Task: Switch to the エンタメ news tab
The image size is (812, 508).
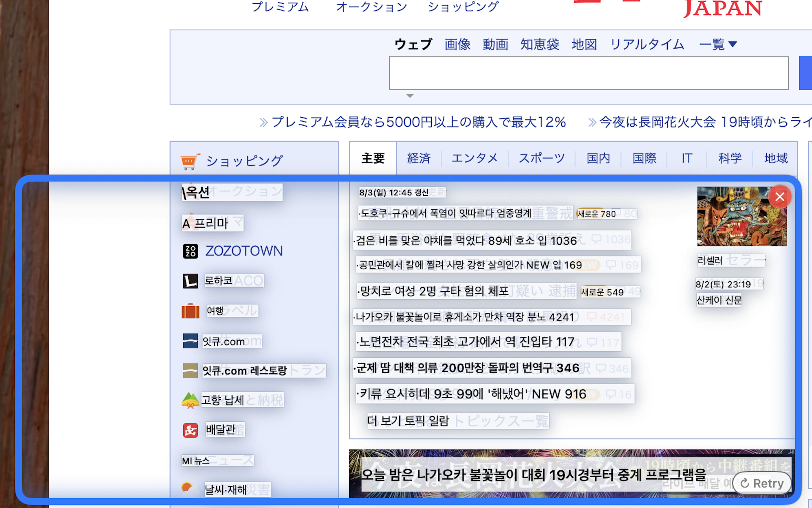Action: click(x=475, y=158)
